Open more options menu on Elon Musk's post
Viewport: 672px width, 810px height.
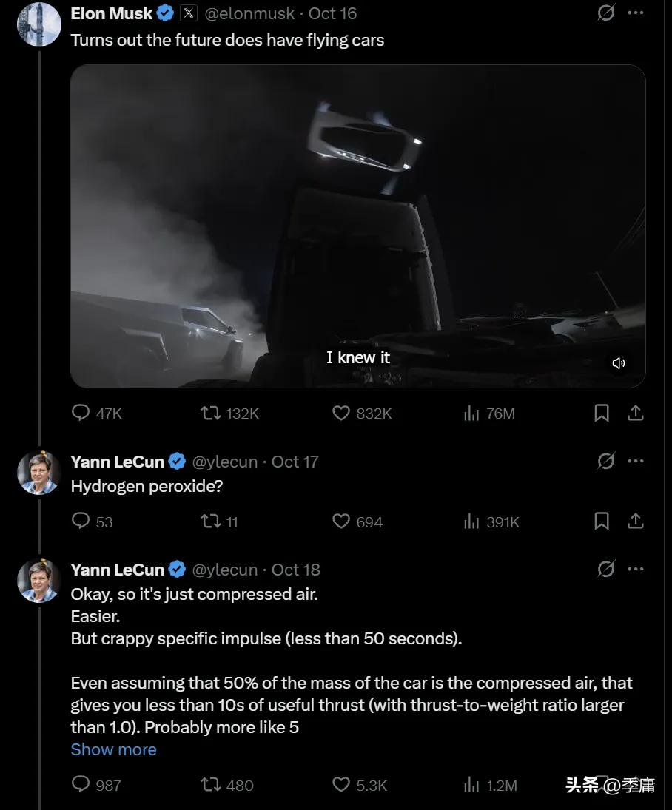click(636, 13)
